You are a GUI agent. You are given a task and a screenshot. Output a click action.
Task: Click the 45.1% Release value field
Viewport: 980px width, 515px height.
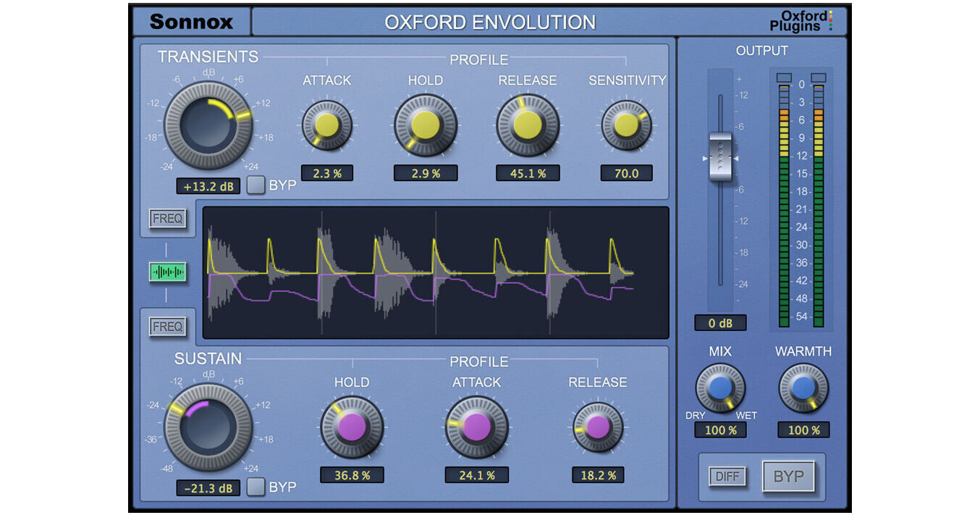pos(528,172)
